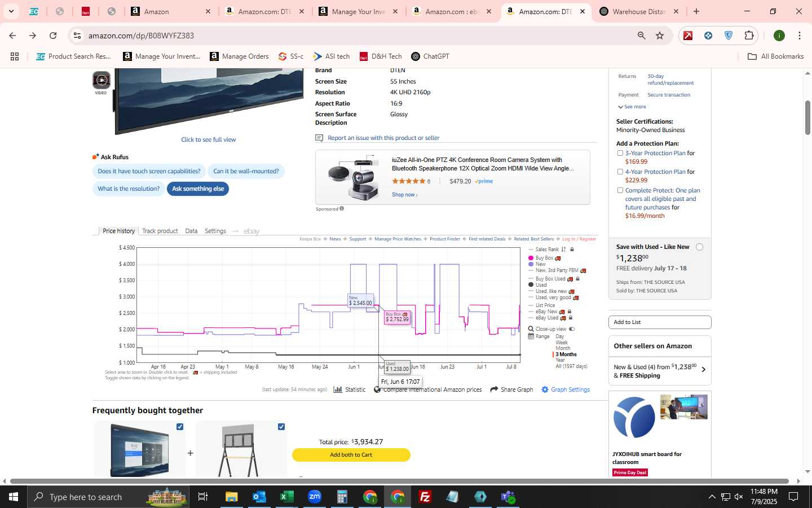Open Graph Settings gear icon
The image size is (812, 508).
[545, 389]
